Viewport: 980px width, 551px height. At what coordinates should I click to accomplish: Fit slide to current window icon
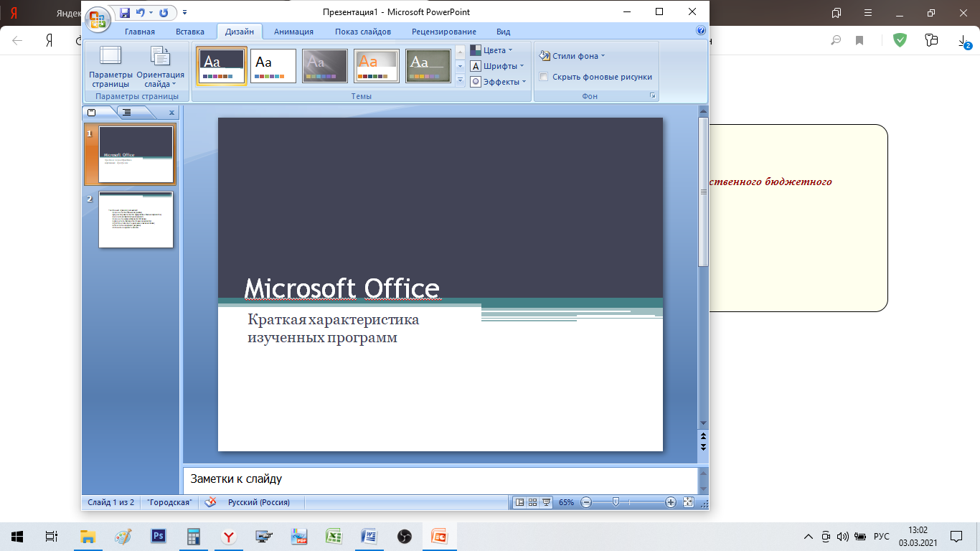click(689, 502)
